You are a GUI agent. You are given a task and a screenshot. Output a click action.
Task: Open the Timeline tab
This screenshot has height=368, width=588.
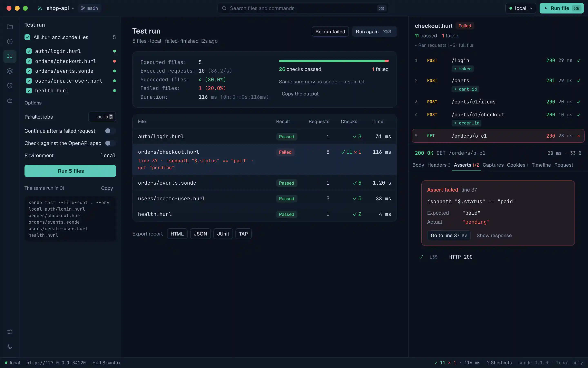541,165
